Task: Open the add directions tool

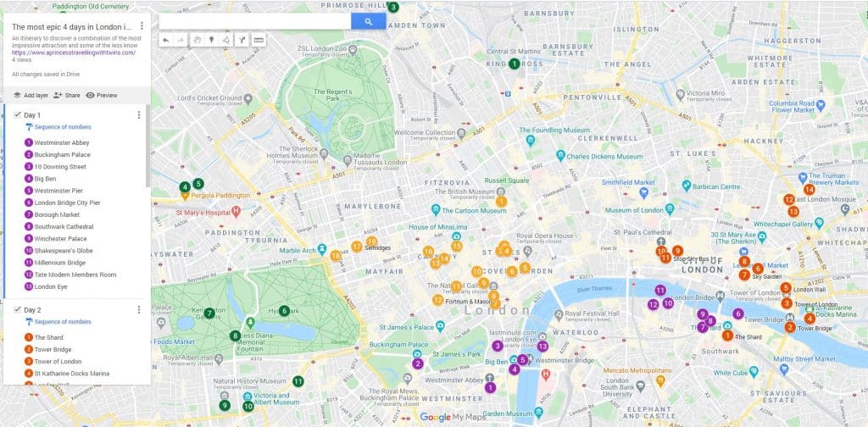Action: pos(242,40)
